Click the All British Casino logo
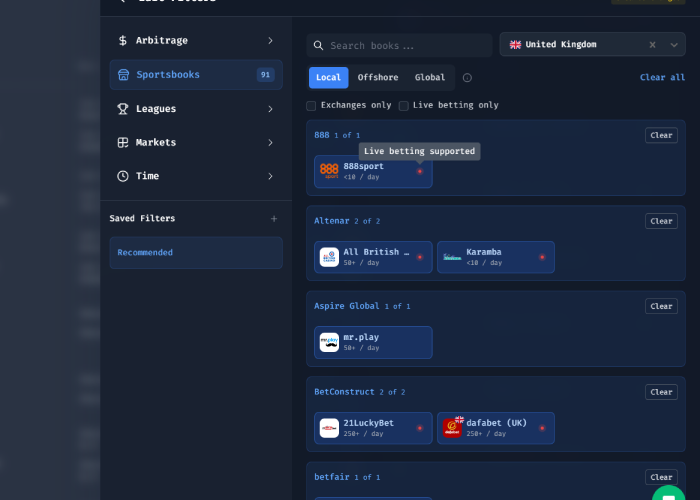 point(329,257)
